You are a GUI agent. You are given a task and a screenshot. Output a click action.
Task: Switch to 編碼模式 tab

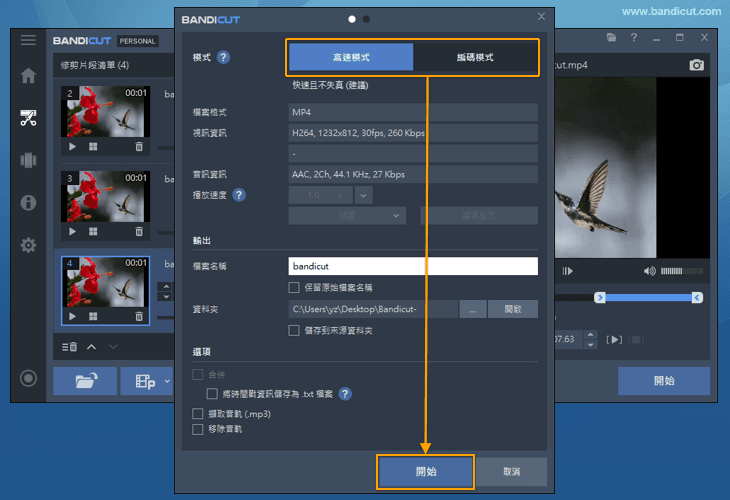click(x=475, y=57)
